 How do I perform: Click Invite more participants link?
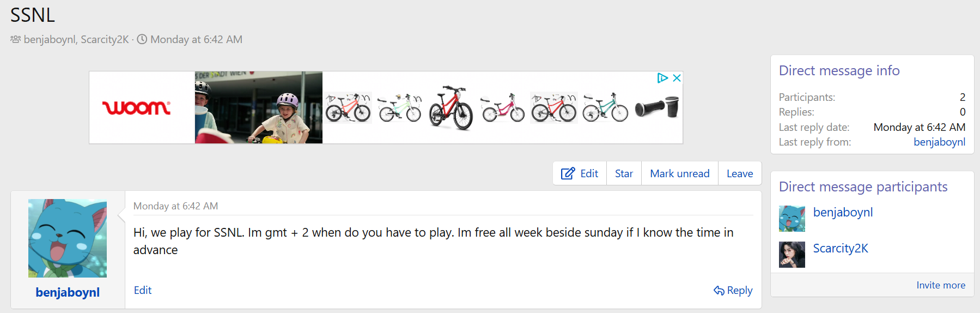940,285
